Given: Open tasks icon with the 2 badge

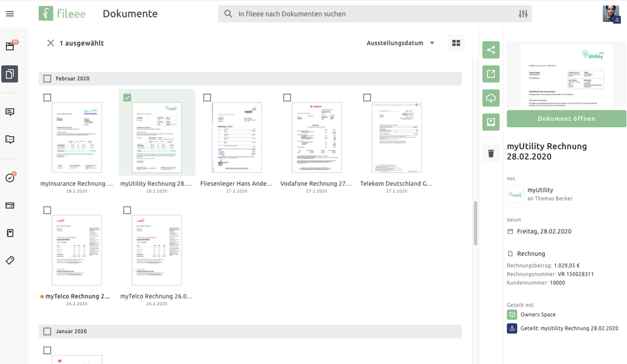Looking at the screenshot, I should point(10,178).
